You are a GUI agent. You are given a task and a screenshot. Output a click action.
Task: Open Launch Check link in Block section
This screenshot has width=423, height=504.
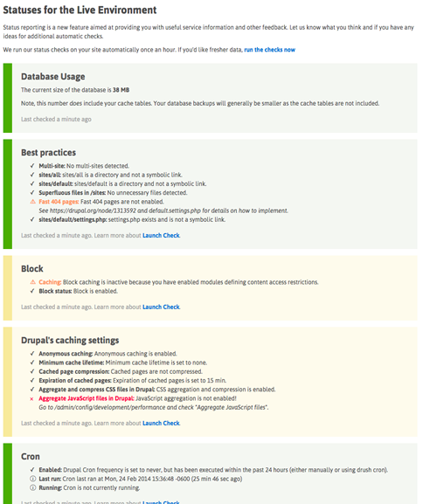pos(161,307)
